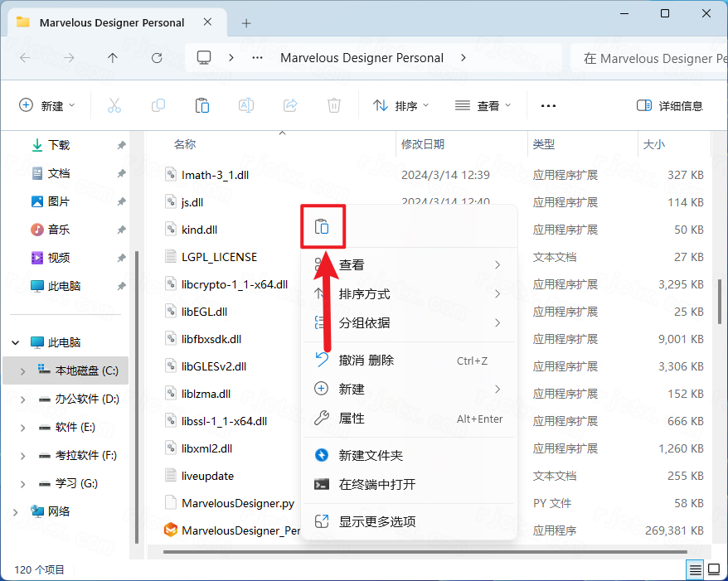The image size is (728, 581).
Task: Click the rename icon in toolbar
Action: (246, 105)
